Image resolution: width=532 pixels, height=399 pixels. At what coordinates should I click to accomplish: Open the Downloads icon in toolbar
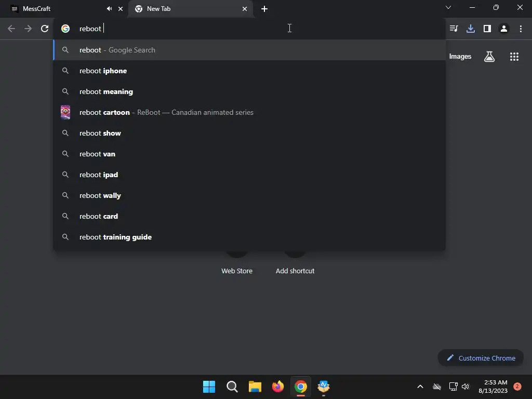point(471,29)
